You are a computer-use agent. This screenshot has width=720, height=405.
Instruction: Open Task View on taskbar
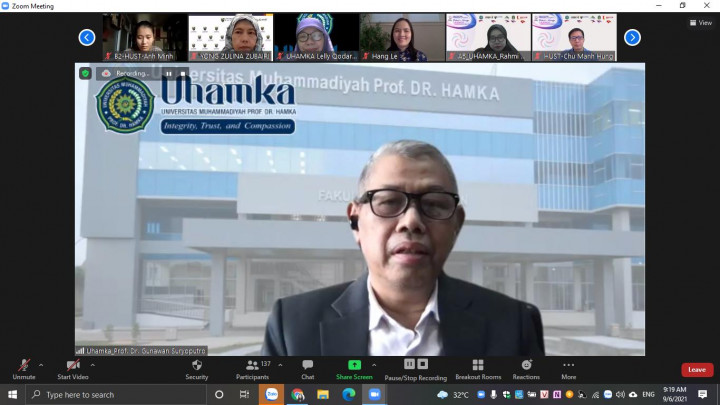244,394
